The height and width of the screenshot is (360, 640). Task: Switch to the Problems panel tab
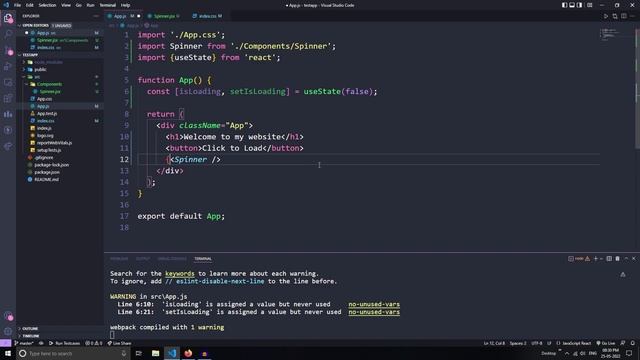pos(119,259)
